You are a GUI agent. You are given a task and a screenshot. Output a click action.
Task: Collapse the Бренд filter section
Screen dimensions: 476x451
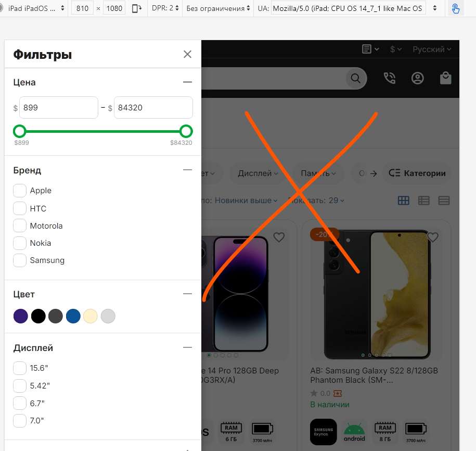188,170
